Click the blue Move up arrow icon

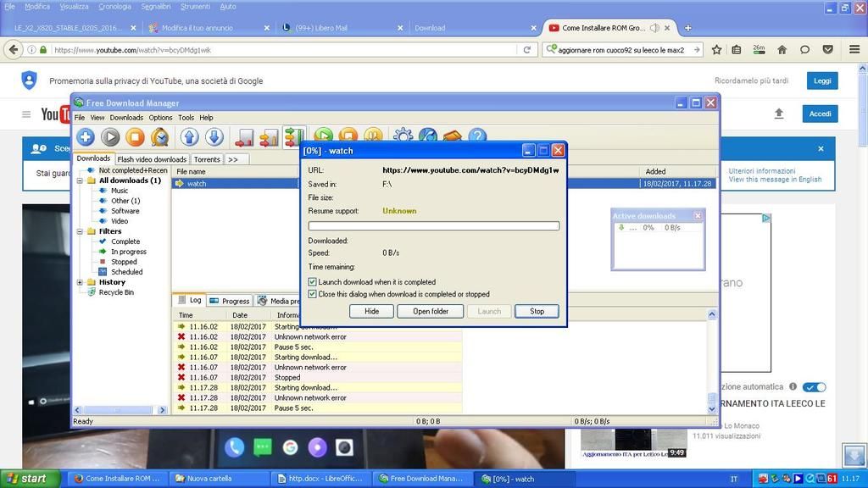pos(189,136)
